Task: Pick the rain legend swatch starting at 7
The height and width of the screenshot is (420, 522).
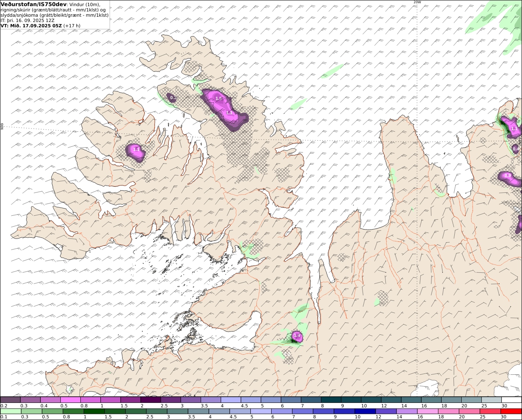Action: coord(302,411)
